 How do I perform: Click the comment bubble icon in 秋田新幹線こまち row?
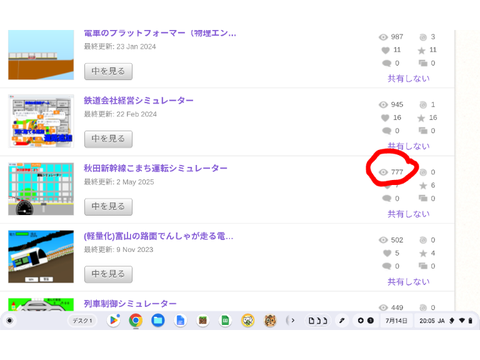point(387,199)
